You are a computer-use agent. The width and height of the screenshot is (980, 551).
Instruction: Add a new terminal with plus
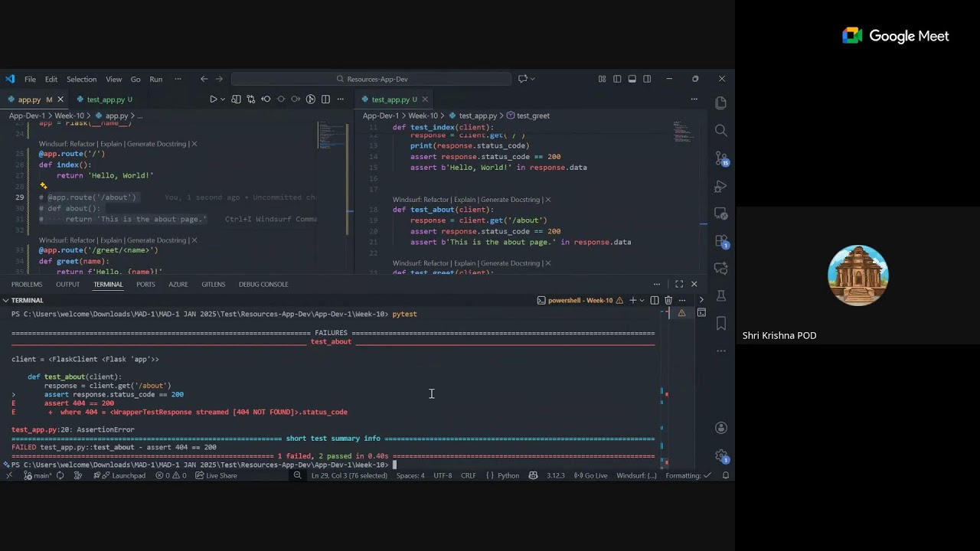(x=632, y=300)
